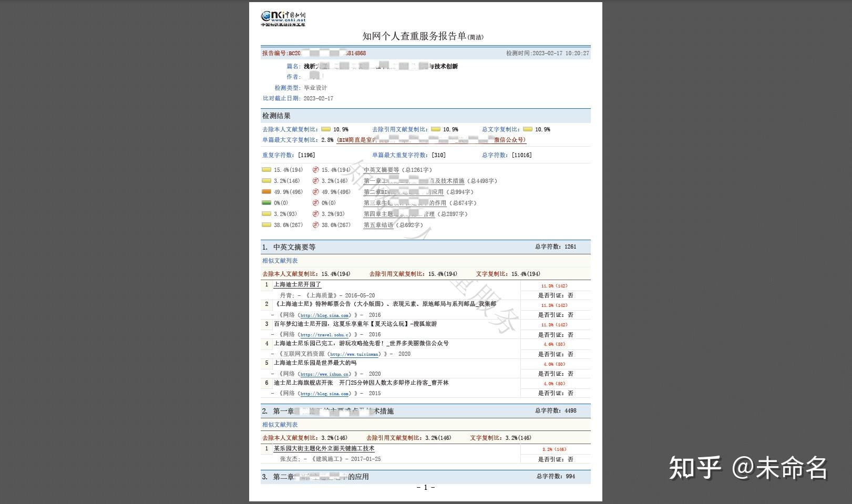Open reference 迪士尼上海旗舰店开张
Screen dimensions: 852x504
click(361, 383)
